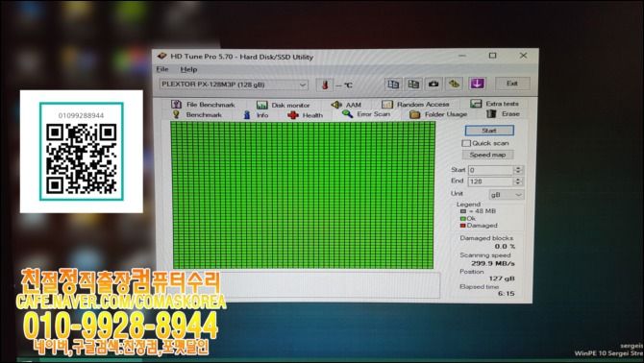Click the red Damaged legend swatch

pos(463,226)
